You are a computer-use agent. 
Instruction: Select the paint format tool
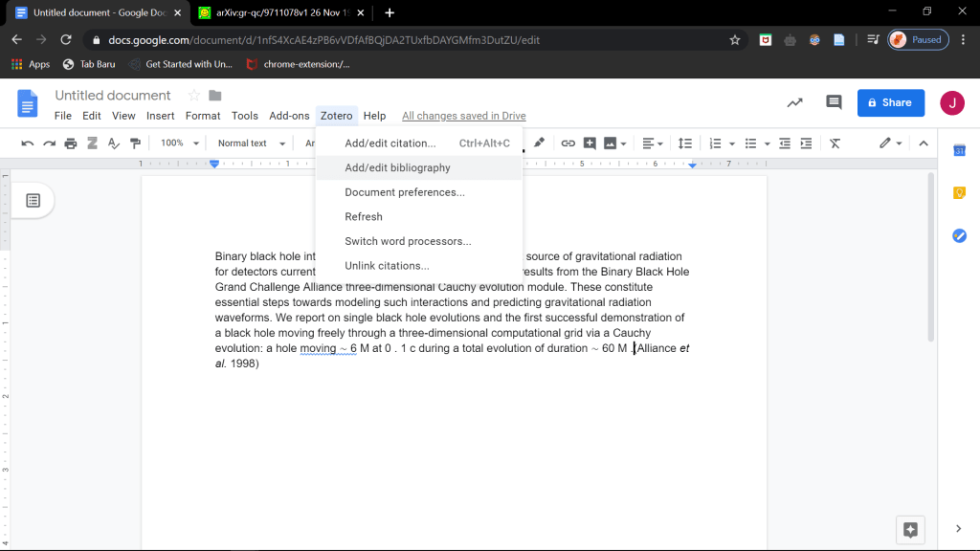(x=135, y=143)
